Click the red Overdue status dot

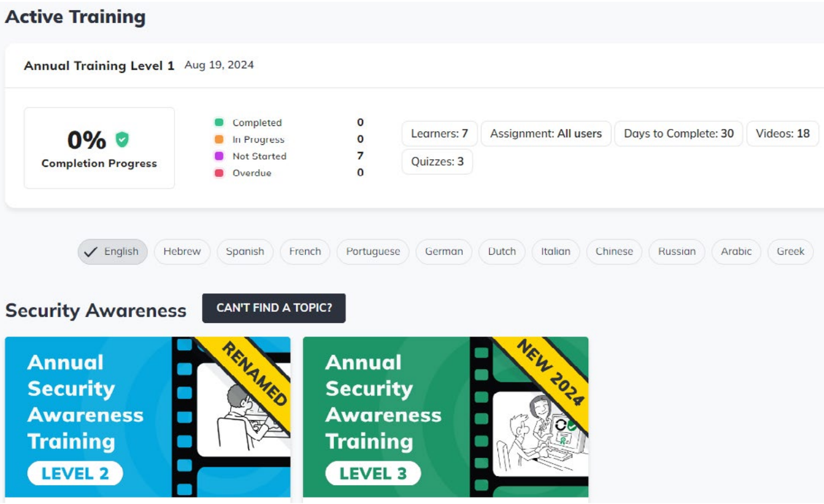(x=219, y=173)
